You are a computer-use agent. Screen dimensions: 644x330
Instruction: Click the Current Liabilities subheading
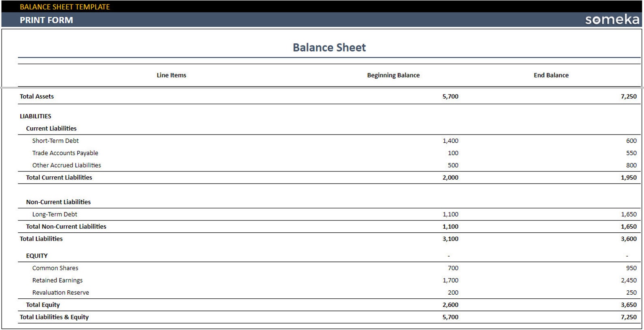51,129
